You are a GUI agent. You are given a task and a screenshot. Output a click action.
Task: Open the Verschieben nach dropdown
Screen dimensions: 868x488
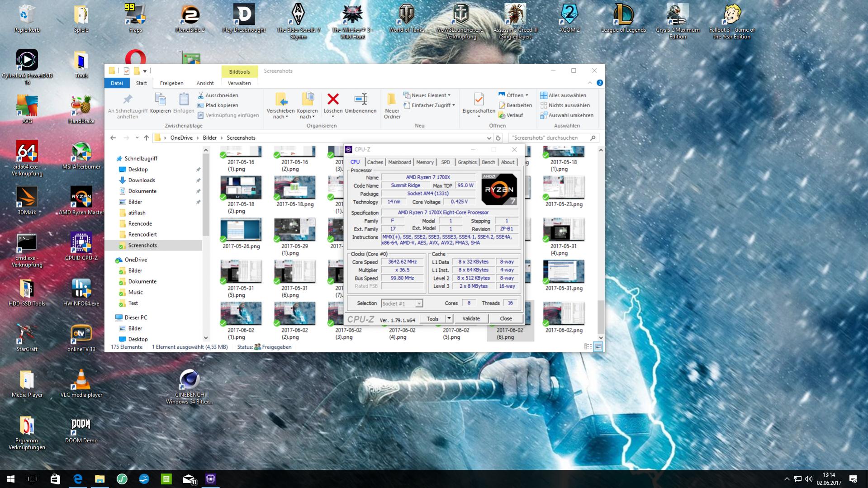tap(280, 114)
